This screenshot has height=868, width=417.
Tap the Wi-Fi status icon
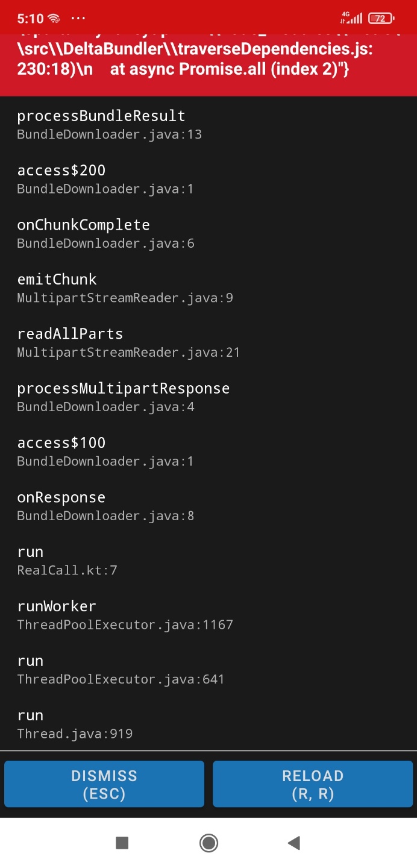[x=54, y=19]
